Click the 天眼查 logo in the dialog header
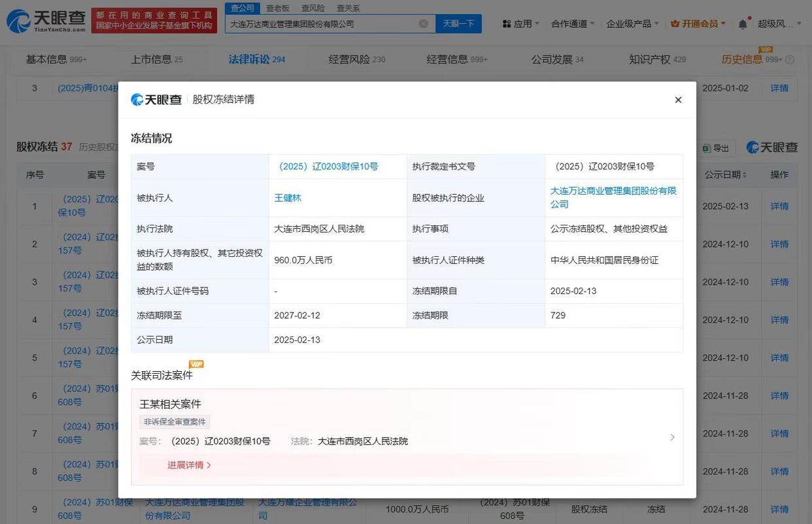Screen dimensions: 812x524 pyautogui.click(x=156, y=99)
